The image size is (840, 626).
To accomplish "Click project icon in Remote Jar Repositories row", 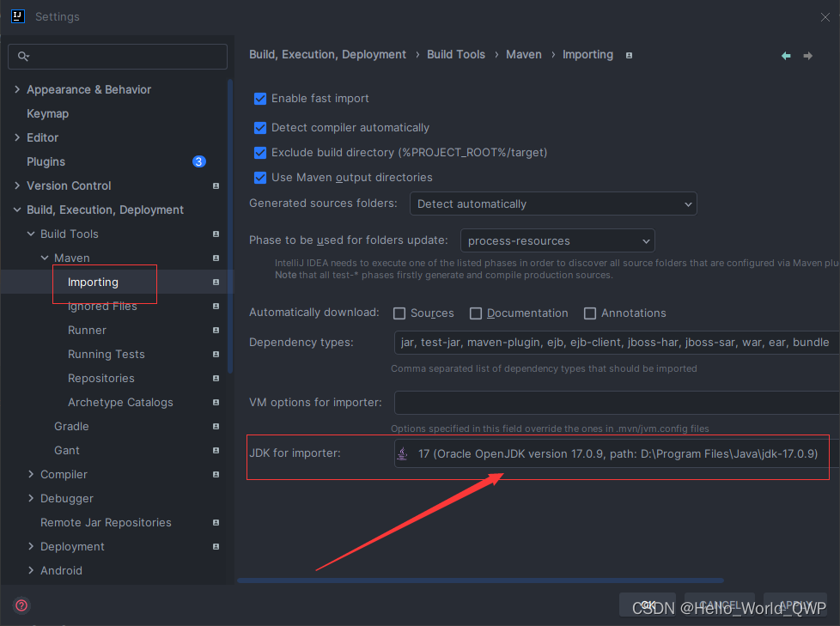I will coord(216,523).
